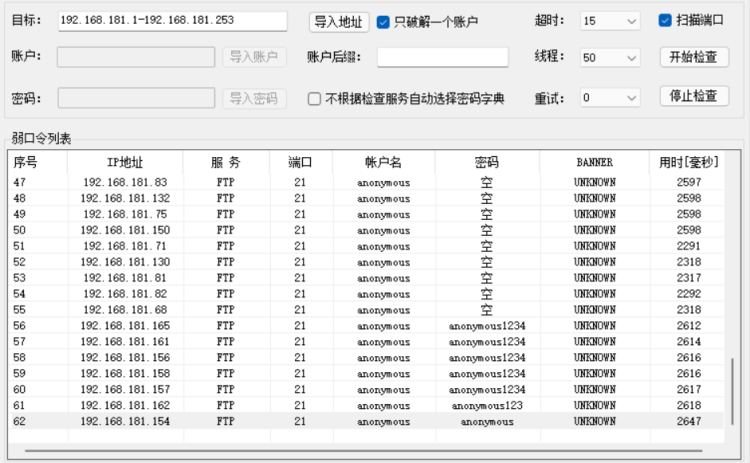Sort by the 序号 column header
750x463 pixels.
point(38,162)
